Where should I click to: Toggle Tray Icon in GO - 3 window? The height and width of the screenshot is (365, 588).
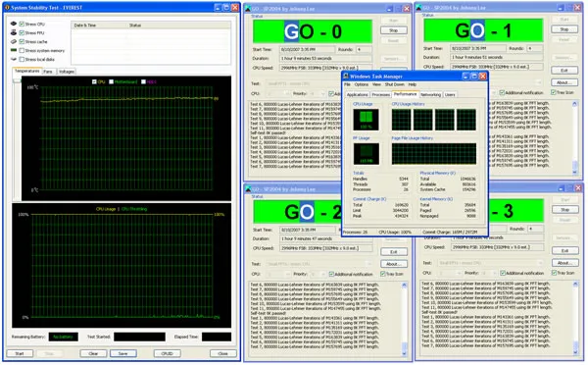(554, 273)
